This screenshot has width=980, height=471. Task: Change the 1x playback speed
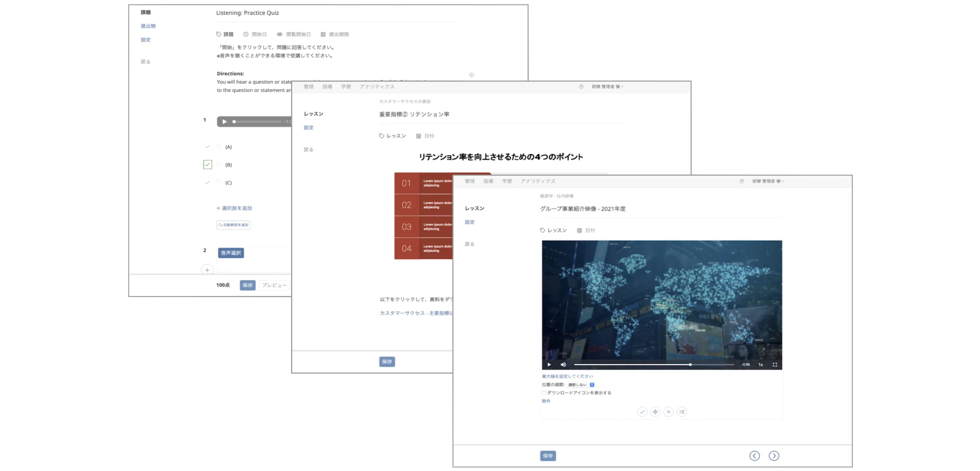click(x=760, y=364)
